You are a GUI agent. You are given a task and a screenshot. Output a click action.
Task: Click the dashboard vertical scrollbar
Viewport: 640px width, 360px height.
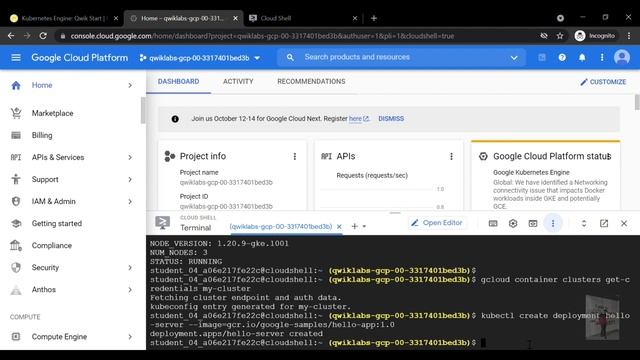[637, 102]
